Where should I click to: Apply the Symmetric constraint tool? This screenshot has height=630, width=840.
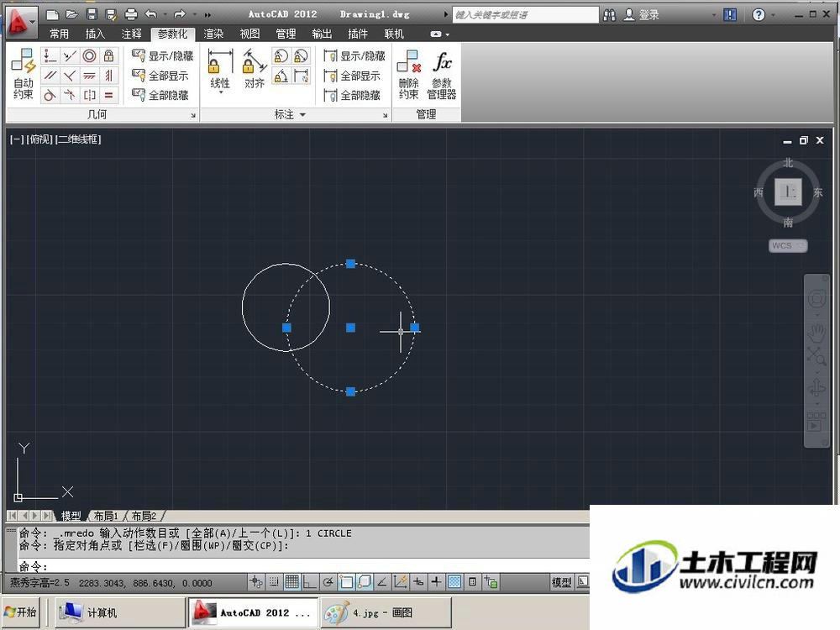point(90,96)
